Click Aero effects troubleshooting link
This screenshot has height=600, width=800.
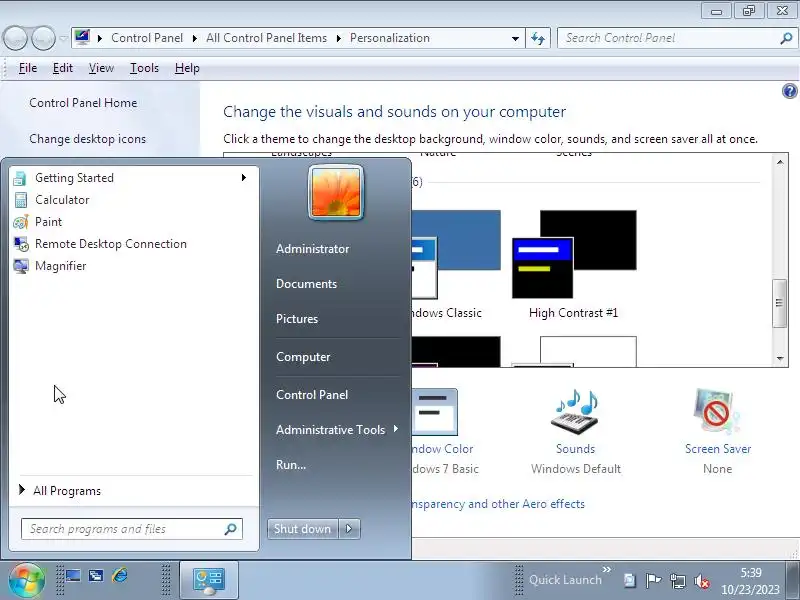[x=498, y=504]
